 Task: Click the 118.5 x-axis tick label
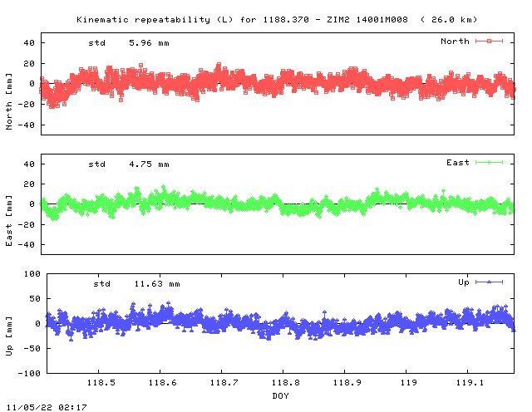pos(101,383)
